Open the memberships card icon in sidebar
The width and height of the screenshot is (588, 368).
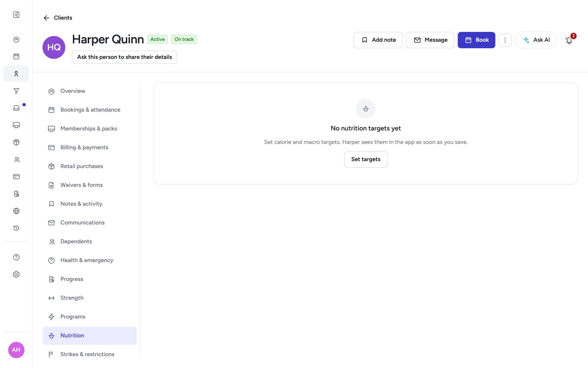[16, 125]
